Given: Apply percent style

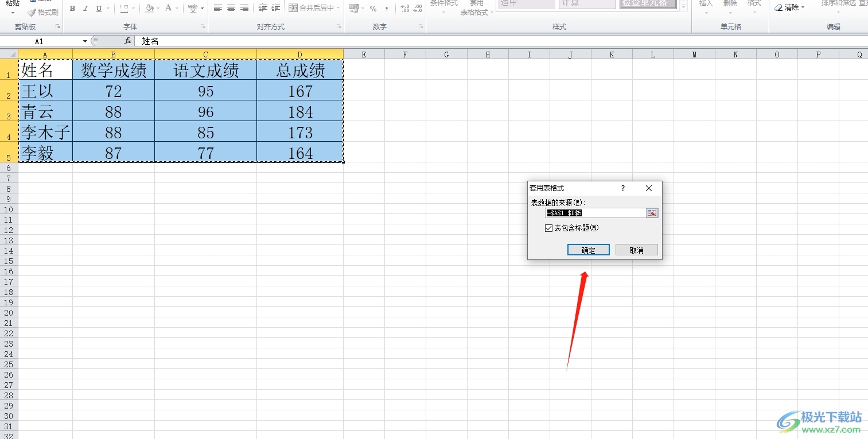Looking at the screenshot, I should [373, 9].
